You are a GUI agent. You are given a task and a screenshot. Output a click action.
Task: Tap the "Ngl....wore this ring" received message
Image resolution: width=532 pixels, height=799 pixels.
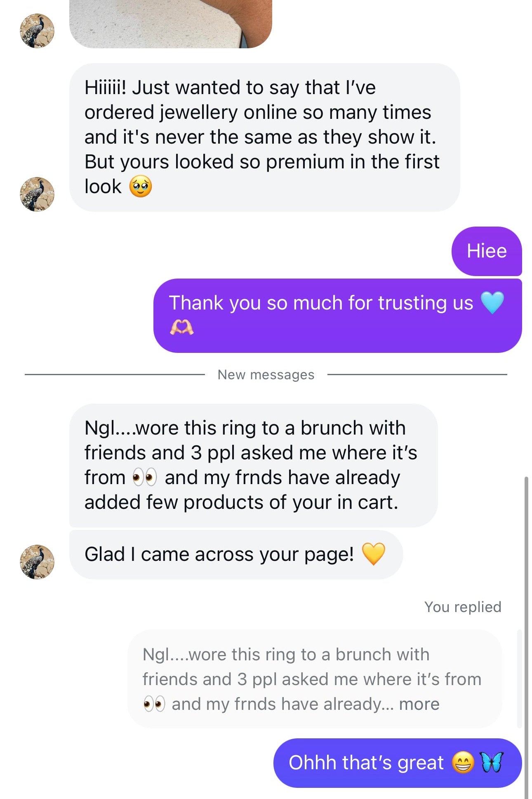point(253,465)
